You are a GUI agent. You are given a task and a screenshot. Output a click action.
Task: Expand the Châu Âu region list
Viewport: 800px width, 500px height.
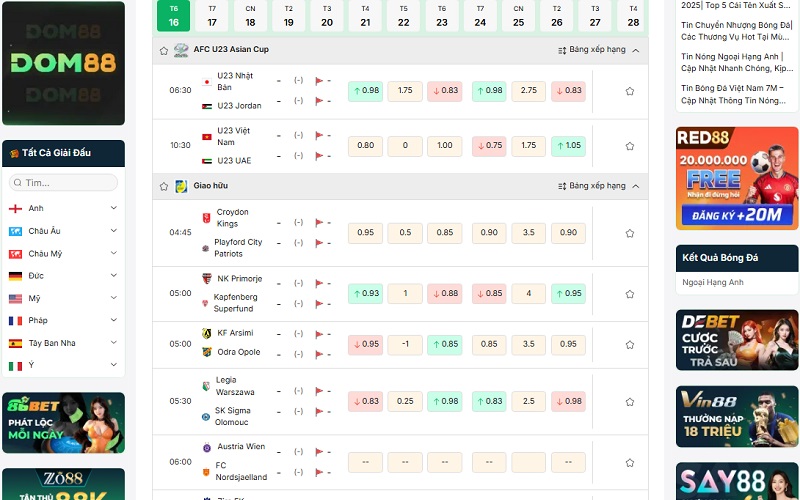coord(113,231)
